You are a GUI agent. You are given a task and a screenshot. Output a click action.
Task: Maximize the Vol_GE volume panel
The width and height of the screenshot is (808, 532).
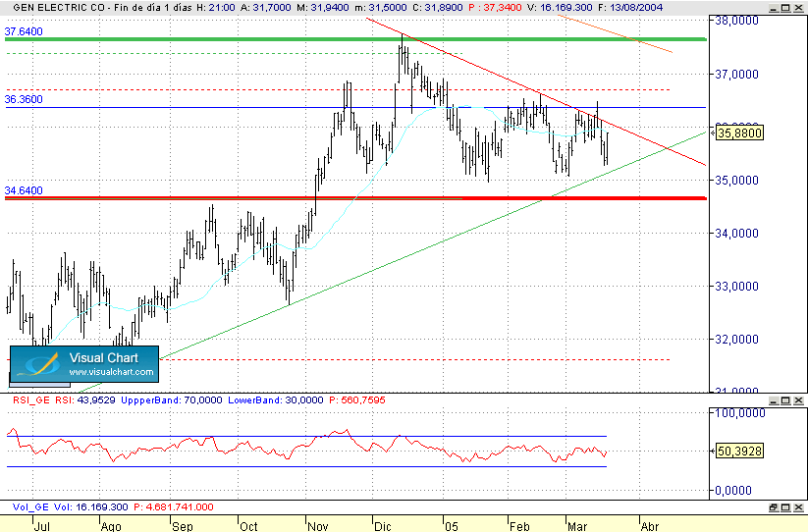click(x=785, y=507)
